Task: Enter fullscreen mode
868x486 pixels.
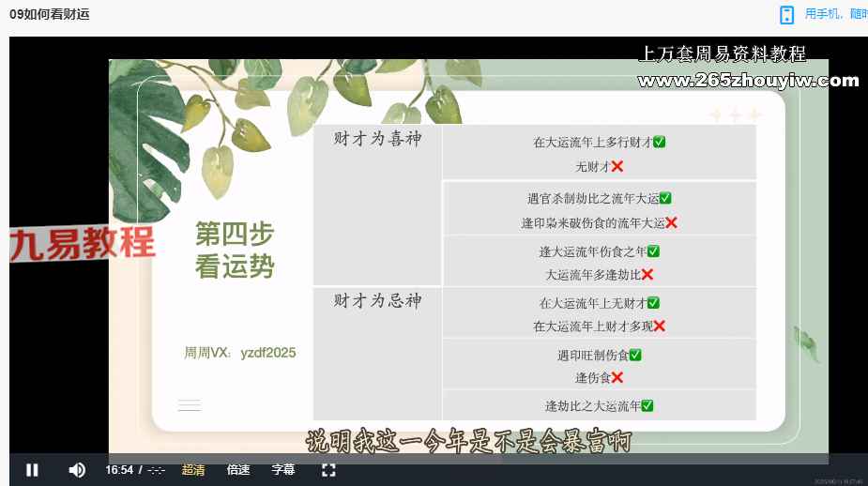Action: tap(328, 470)
